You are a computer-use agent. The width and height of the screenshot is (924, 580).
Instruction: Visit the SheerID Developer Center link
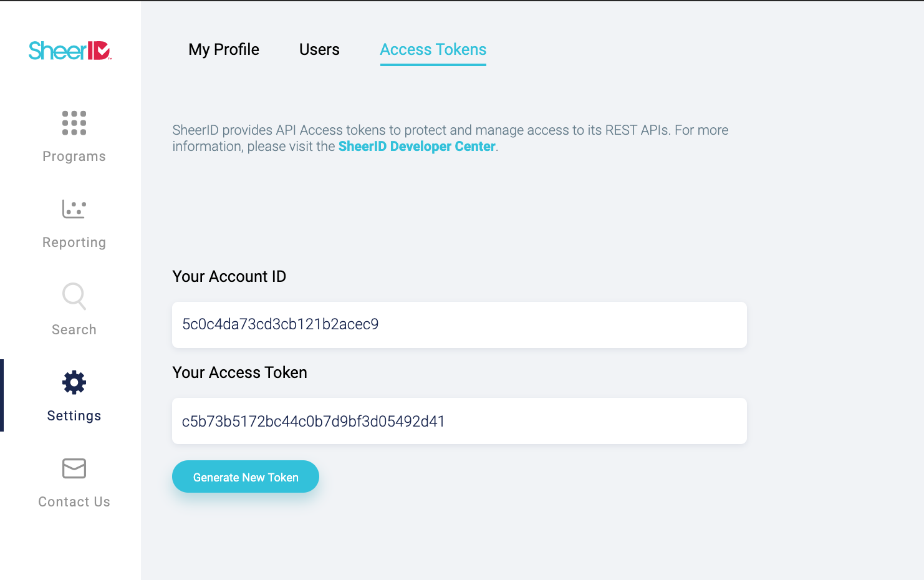tap(417, 147)
